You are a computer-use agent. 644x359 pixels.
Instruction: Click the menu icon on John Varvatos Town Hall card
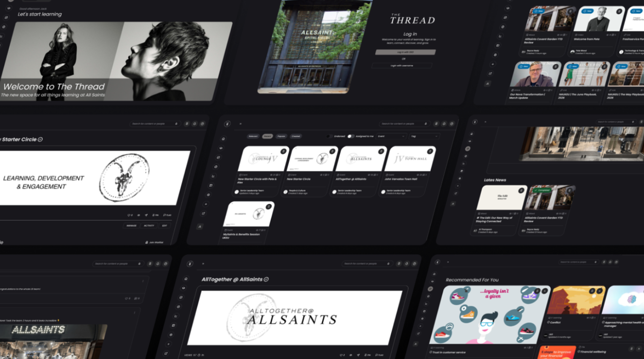pyautogui.click(x=429, y=152)
